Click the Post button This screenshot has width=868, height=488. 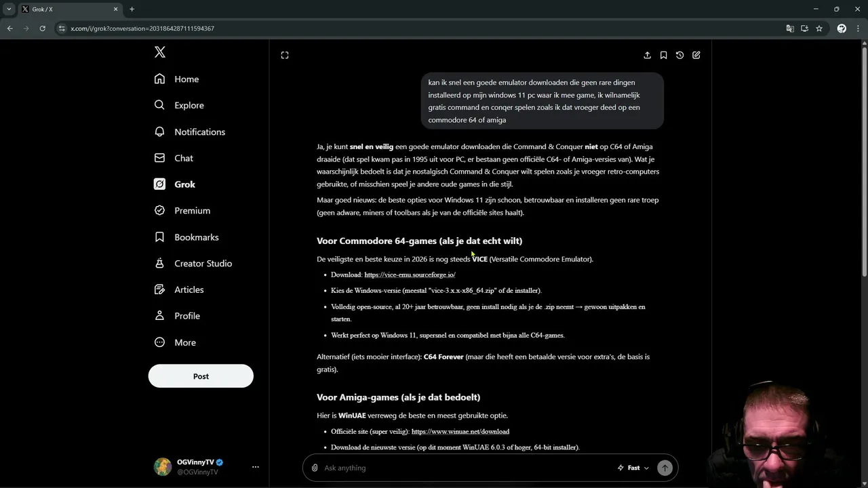[x=201, y=376]
